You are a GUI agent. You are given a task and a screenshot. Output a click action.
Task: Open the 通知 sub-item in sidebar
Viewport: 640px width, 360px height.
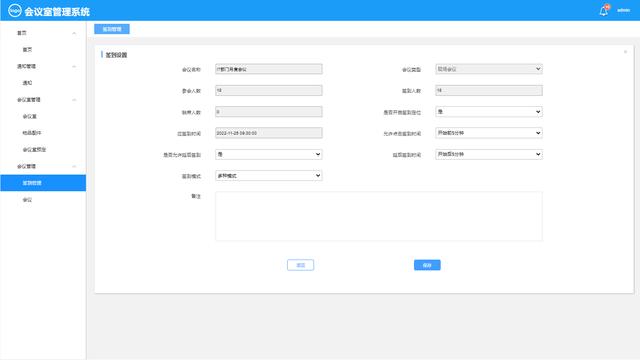tap(27, 83)
